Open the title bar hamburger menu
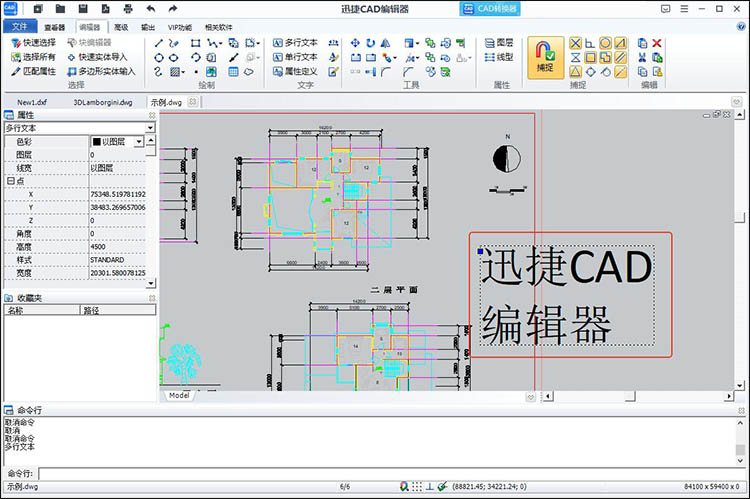750x499 pixels. [x=684, y=9]
